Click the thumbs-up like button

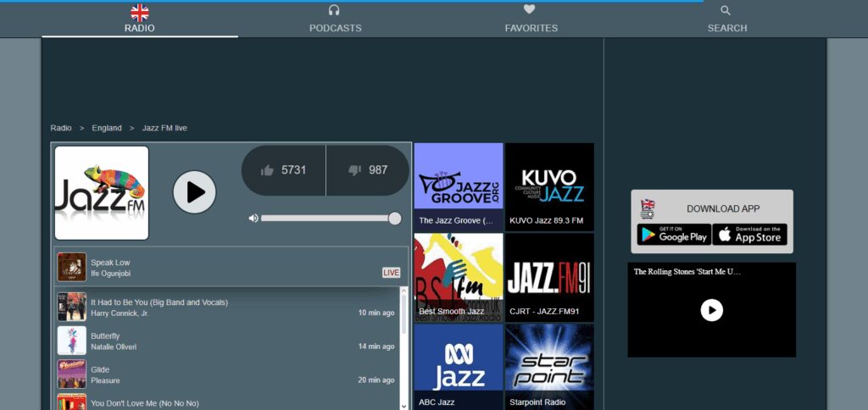(x=283, y=170)
